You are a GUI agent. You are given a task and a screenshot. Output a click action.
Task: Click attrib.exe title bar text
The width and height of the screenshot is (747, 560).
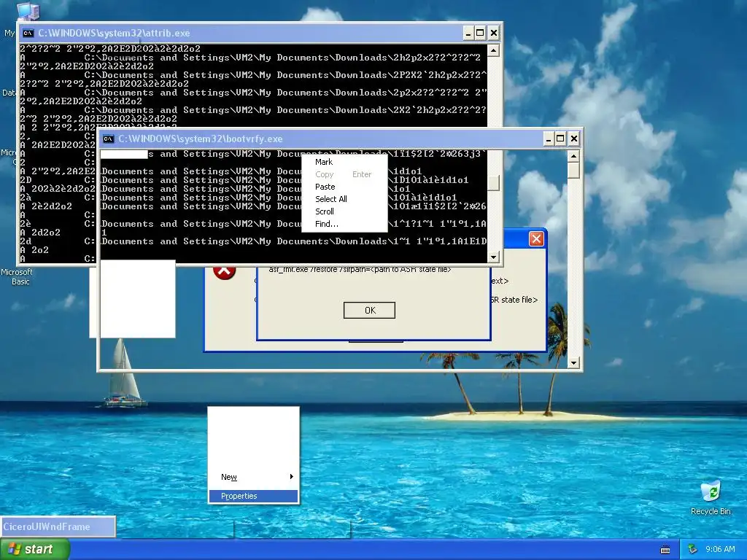(x=114, y=33)
